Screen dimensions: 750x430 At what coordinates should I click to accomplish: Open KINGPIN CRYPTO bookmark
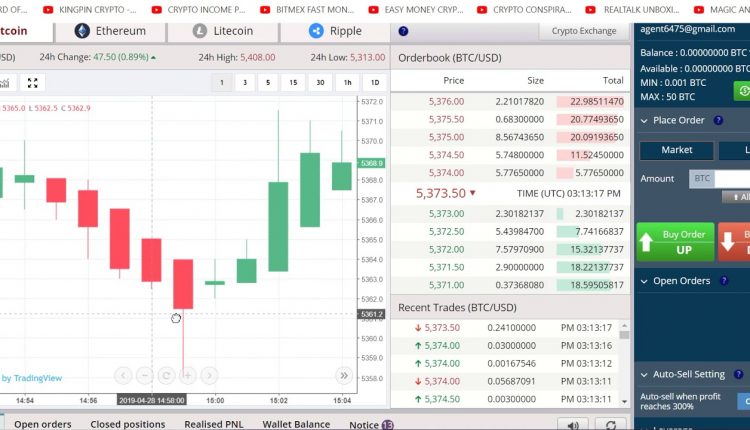click(x=91, y=10)
